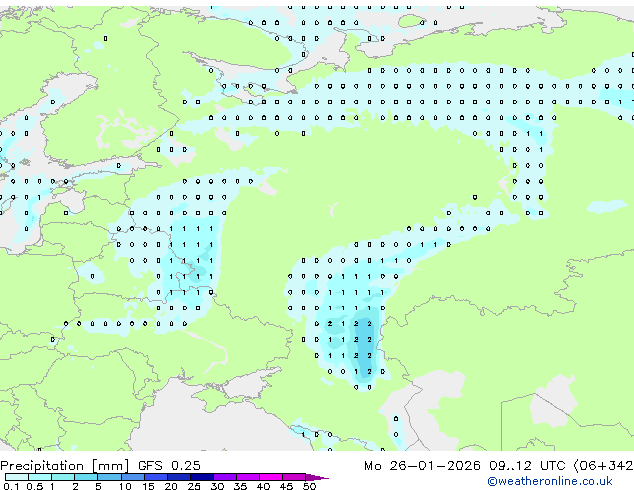Viewport: 634px width, 490px height.
Task: Click the '10' legend scale label
Action: pyautogui.click(x=125, y=486)
